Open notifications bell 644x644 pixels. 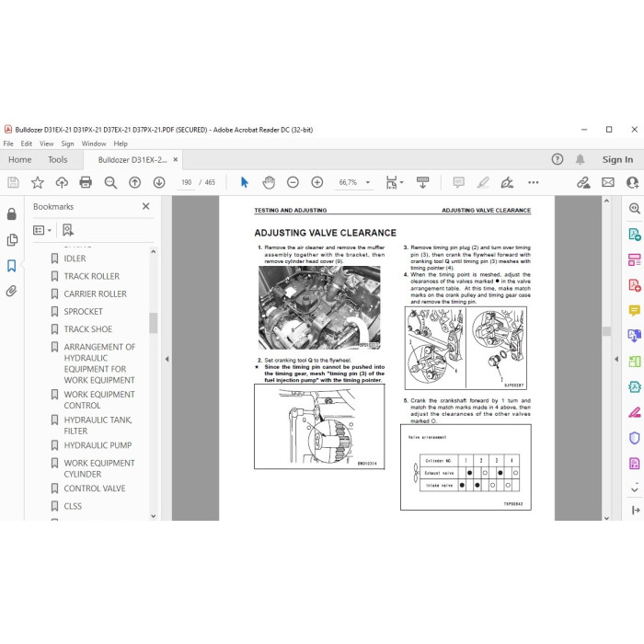[x=580, y=159]
